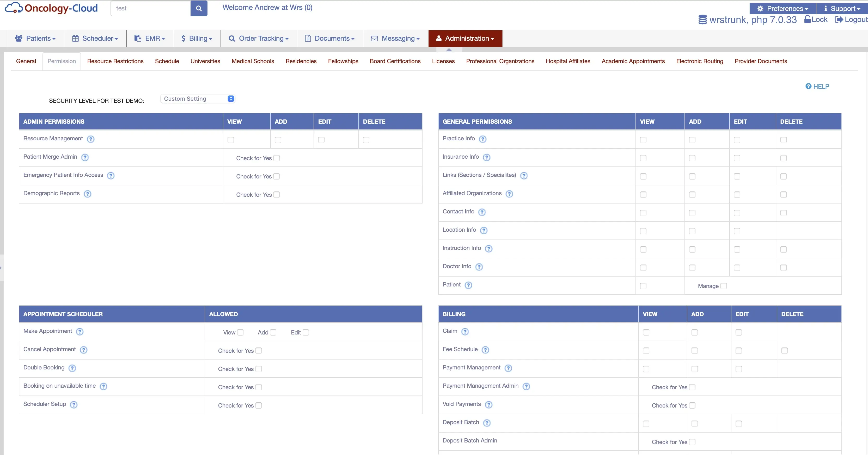Check Patient Merge Admin 'Check for Yes' box

(x=277, y=158)
